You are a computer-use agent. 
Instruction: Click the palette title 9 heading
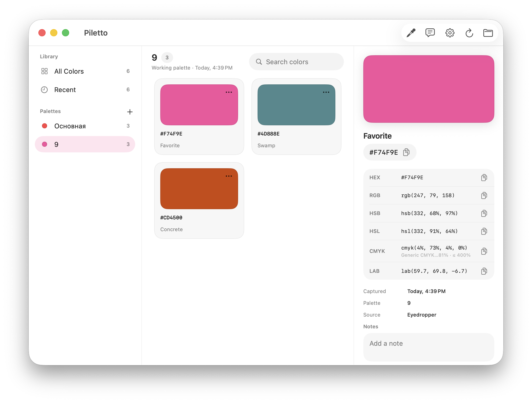(154, 58)
